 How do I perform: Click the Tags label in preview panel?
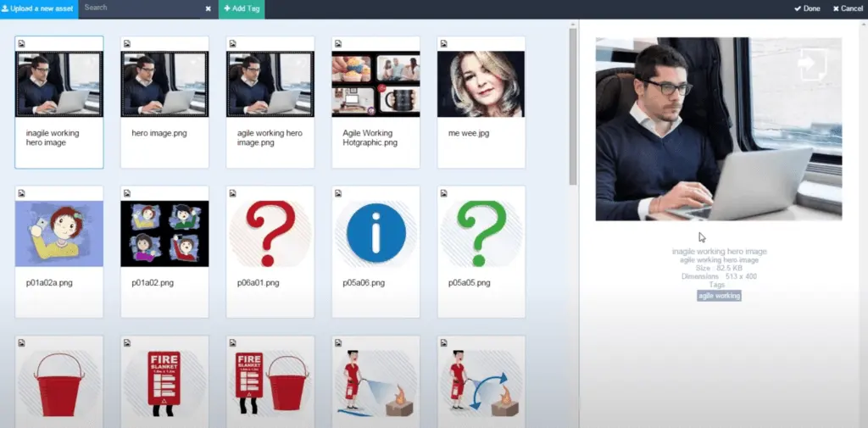click(717, 285)
